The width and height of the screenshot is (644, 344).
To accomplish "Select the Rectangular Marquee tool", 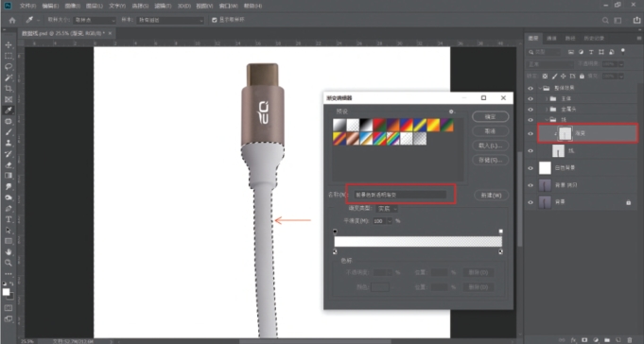I will pyautogui.click(x=9, y=56).
